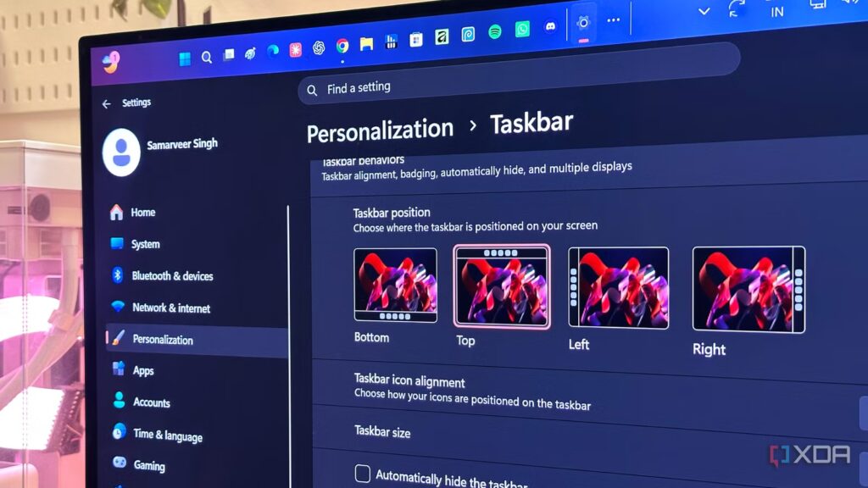The width and height of the screenshot is (868, 488).
Task: Click the Personalization breadcrumb link
Action: 380,131
